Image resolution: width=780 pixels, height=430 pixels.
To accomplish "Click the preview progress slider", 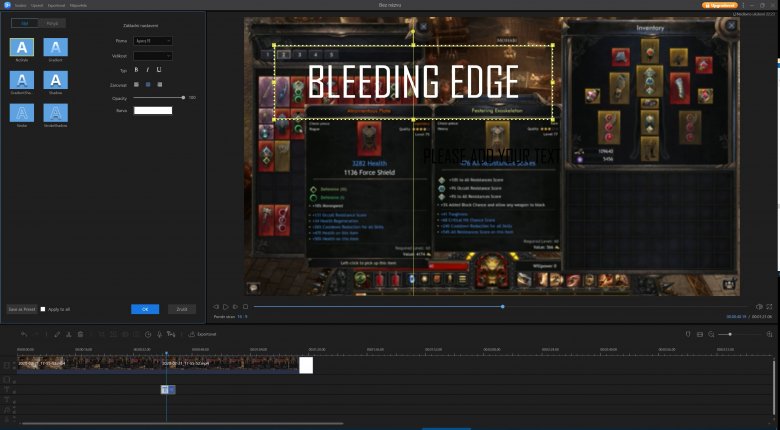I will coord(500,307).
